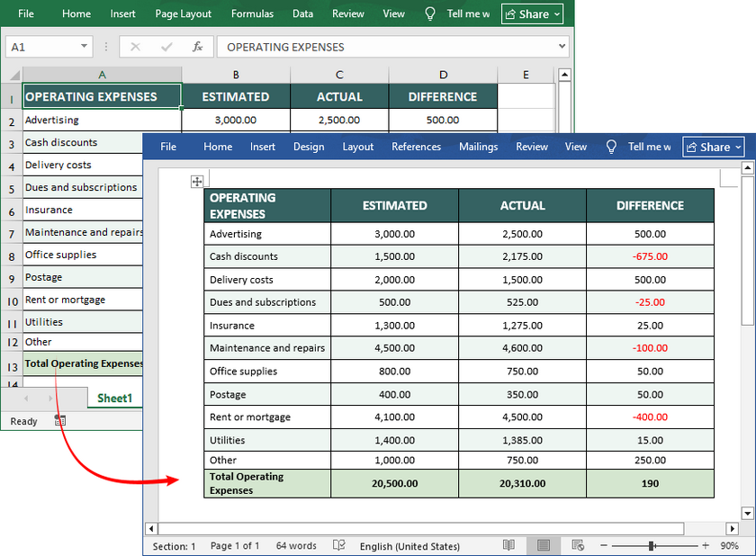
Task: Click the zoom slider in Word status bar
Action: pyautogui.click(x=650, y=545)
